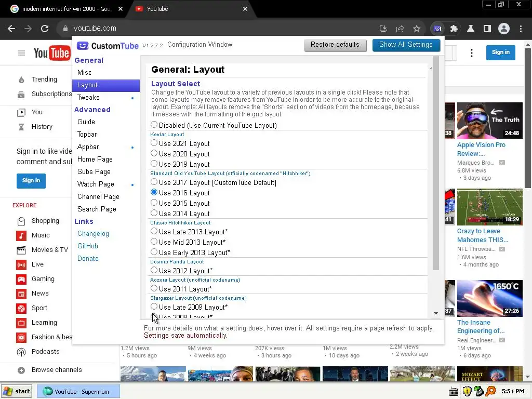The image size is (532, 399).
Task: Open the browser profile avatar
Action: (504, 29)
